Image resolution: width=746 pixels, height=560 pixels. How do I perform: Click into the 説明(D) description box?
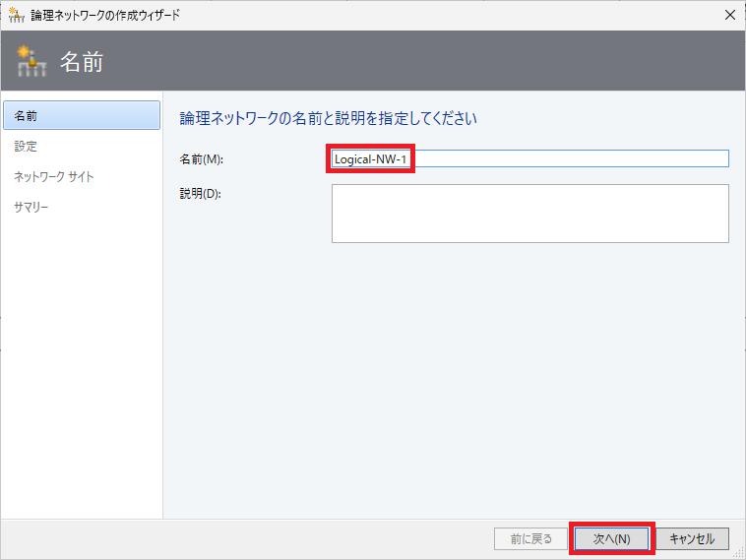(530, 214)
